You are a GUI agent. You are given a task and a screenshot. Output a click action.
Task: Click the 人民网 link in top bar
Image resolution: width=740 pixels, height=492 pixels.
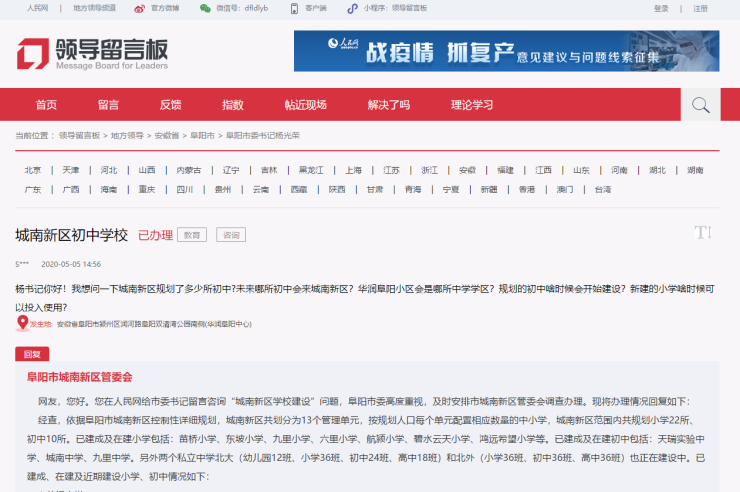38,8
